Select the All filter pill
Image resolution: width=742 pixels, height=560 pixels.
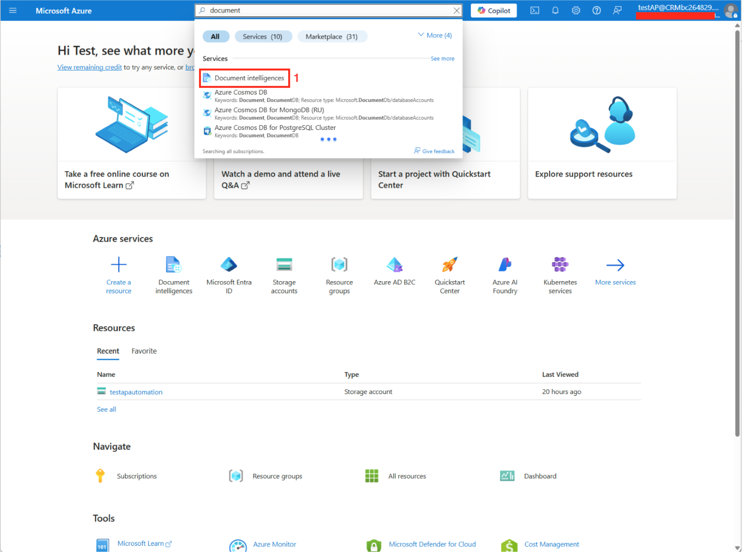pyautogui.click(x=215, y=37)
